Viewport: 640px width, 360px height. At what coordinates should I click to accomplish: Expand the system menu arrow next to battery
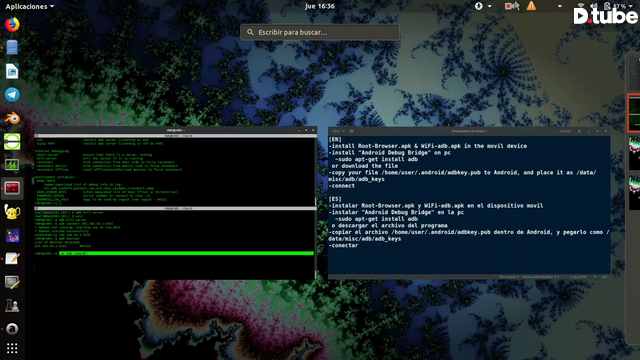[631, 7]
